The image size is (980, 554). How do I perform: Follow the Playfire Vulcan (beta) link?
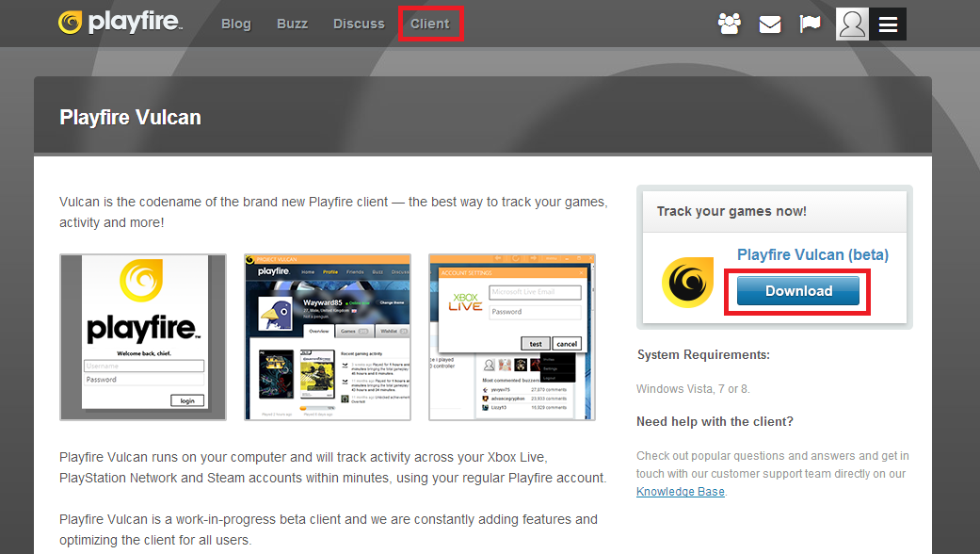point(812,254)
